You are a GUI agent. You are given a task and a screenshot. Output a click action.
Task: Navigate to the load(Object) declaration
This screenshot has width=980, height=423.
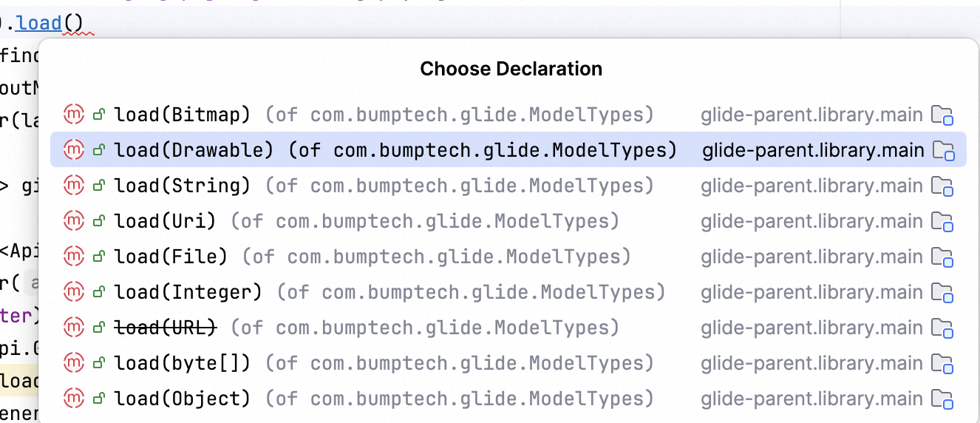pos(183,399)
